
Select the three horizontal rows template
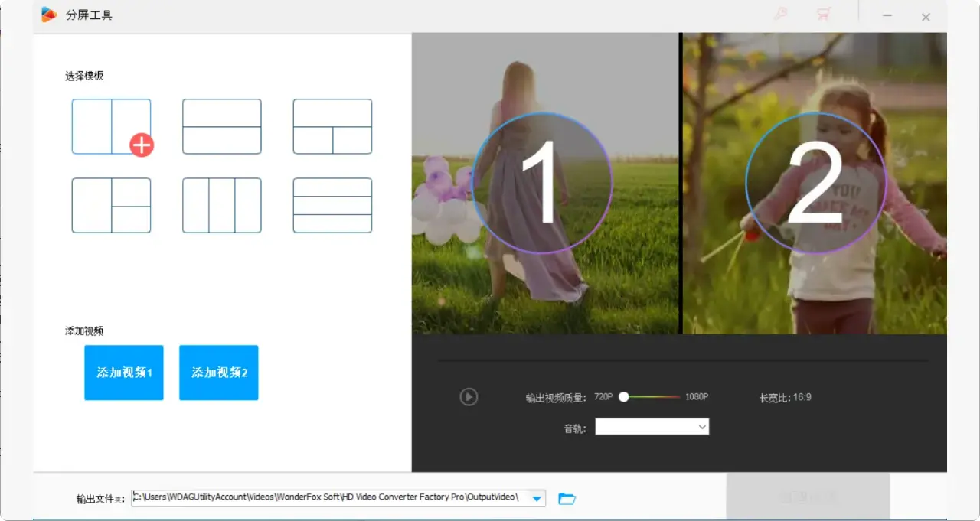(332, 205)
